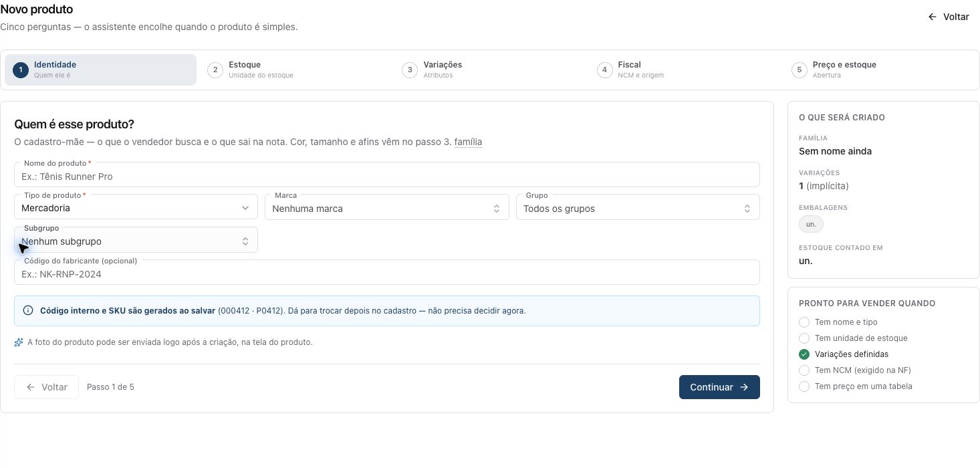Click the Nome do produto field
Viewport: 980px width, 468px height.
(386, 174)
